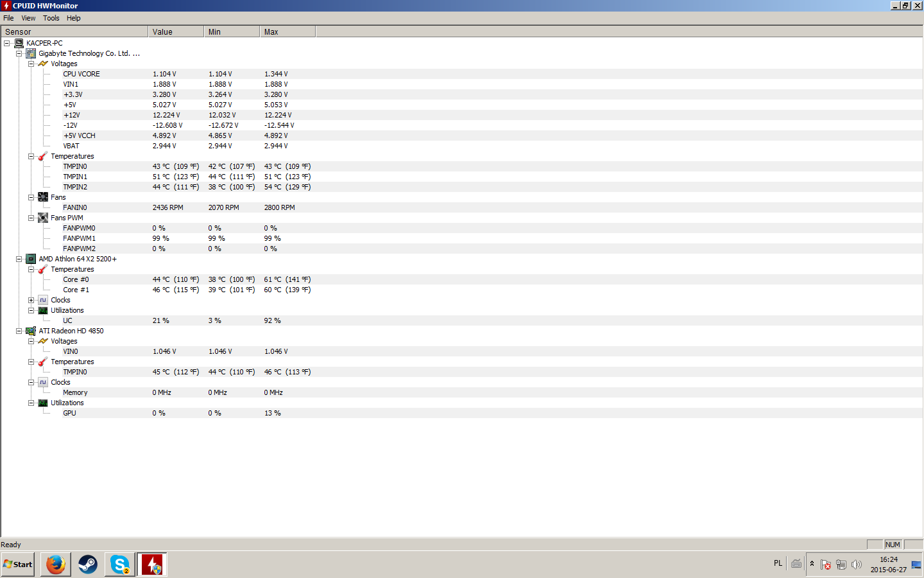924x578 pixels.
Task: Click the PL language indicator
Action: [x=778, y=563]
